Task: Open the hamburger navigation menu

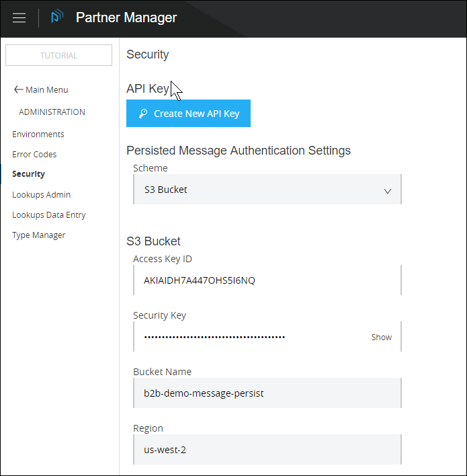Action: [19, 18]
